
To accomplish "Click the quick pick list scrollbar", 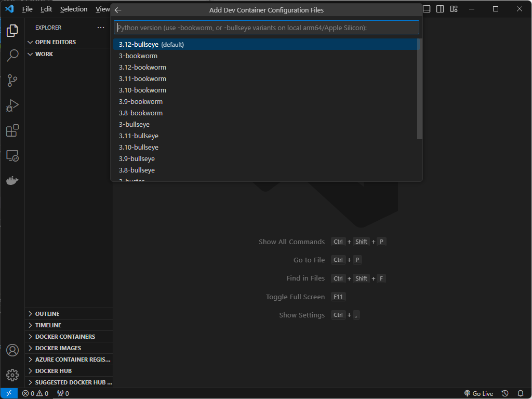I will point(420,89).
